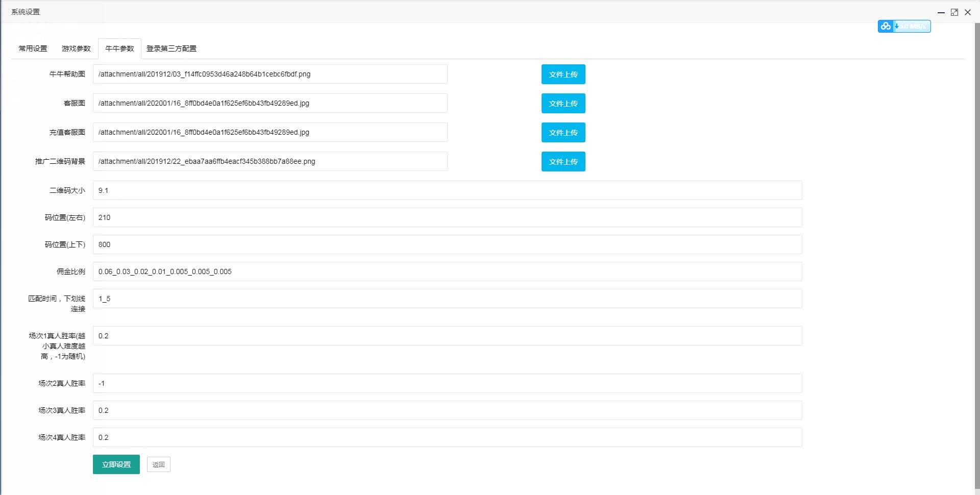Click the cloud download speed widget icon
The image size is (980, 495).
click(x=886, y=26)
